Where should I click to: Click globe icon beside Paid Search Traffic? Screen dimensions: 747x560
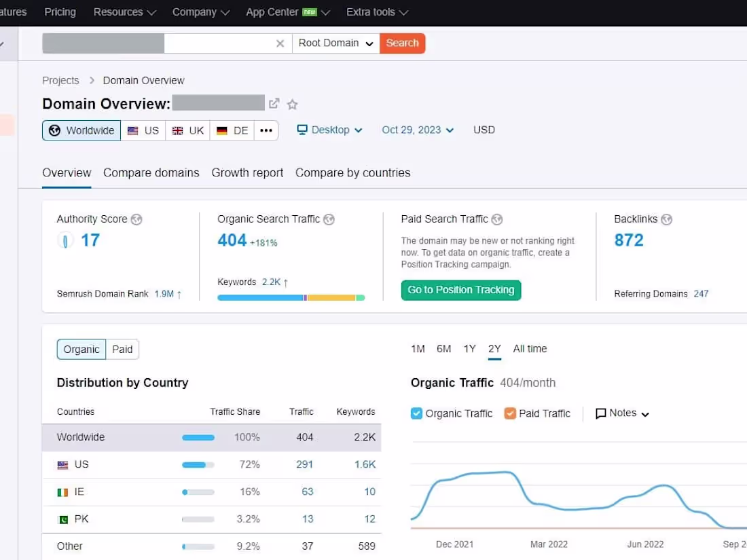click(x=497, y=219)
